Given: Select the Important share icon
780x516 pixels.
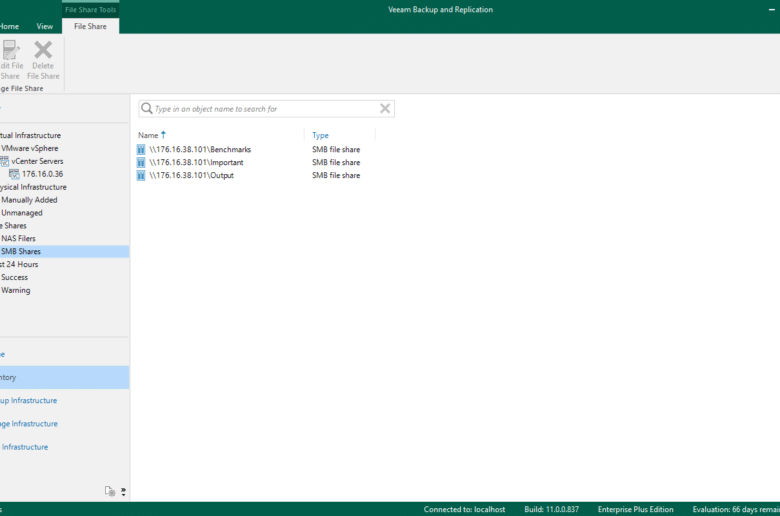Looking at the screenshot, I should pyautogui.click(x=141, y=162).
